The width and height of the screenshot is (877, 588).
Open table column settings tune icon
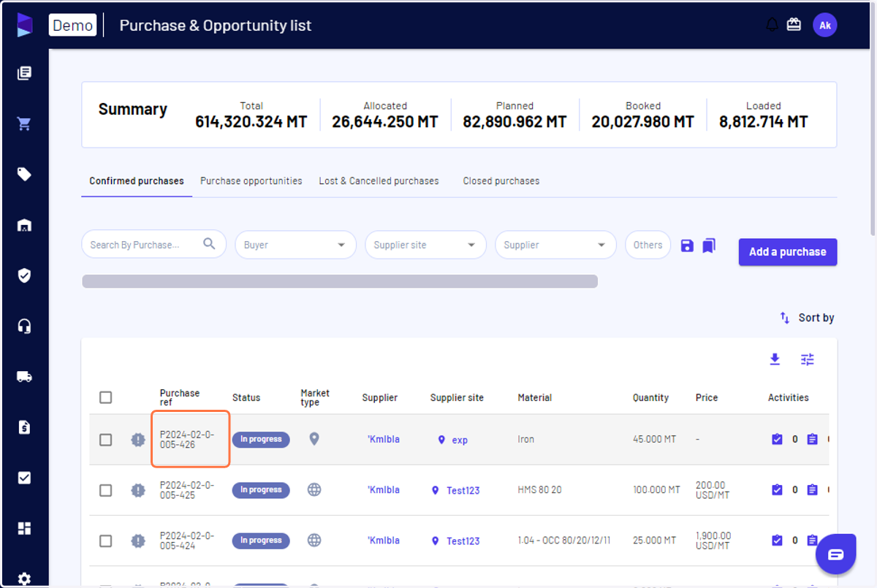(x=807, y=359)
